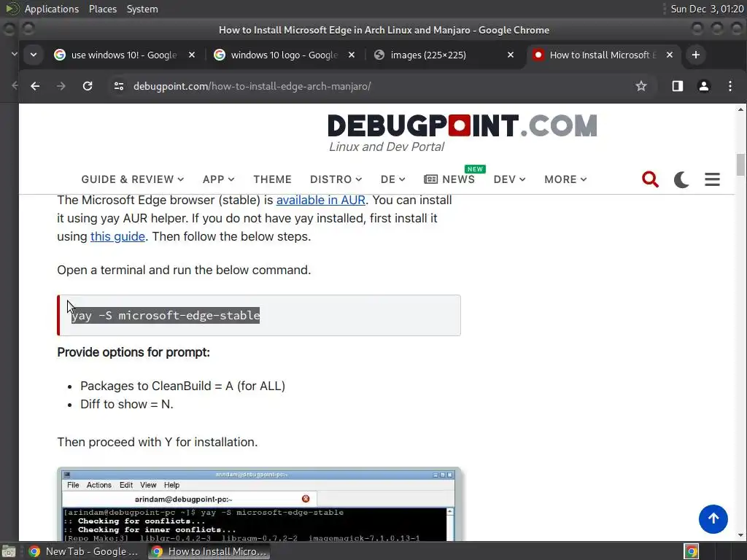Go back using the browser back arrow

point(35,86)
